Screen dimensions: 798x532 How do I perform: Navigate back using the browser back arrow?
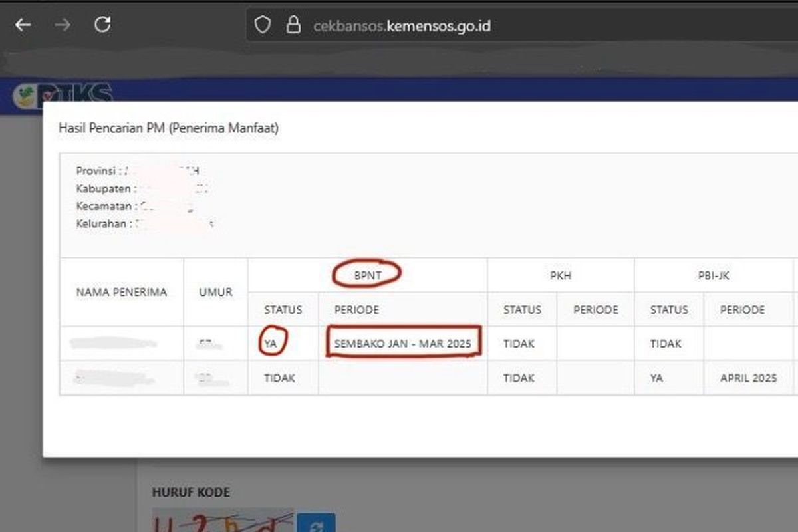pyautogui.click(x=23, y=25)
